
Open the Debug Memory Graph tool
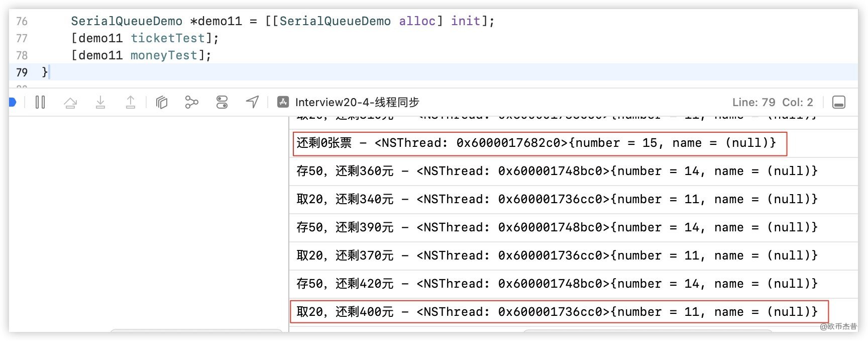coord(191,103)
